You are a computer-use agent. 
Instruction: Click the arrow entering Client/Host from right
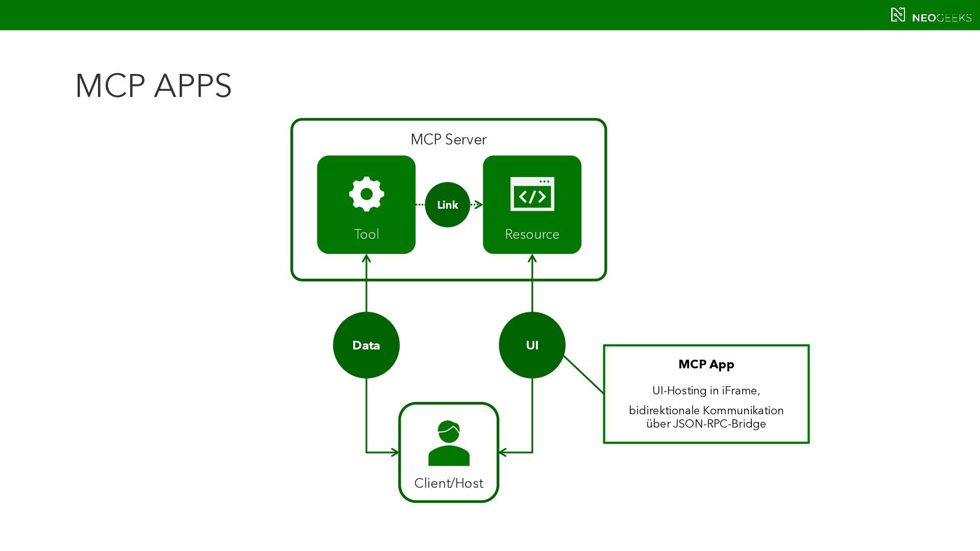503,452
